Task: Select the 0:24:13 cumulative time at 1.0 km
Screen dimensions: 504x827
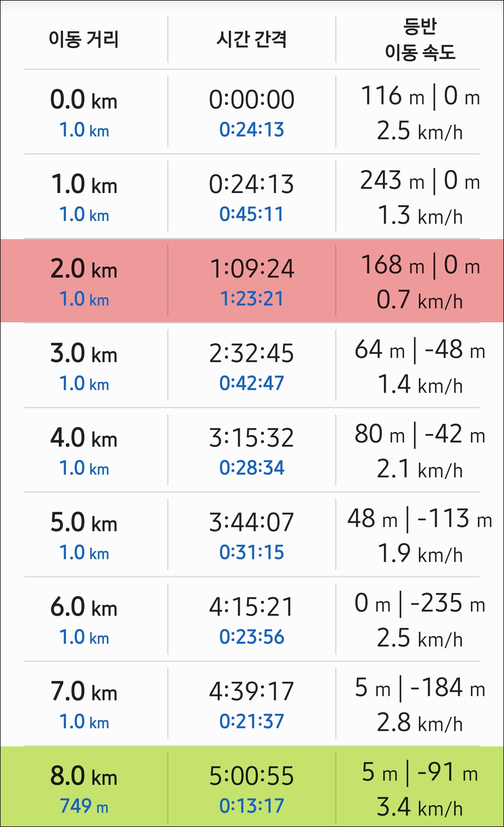Action: click(251, 184)
